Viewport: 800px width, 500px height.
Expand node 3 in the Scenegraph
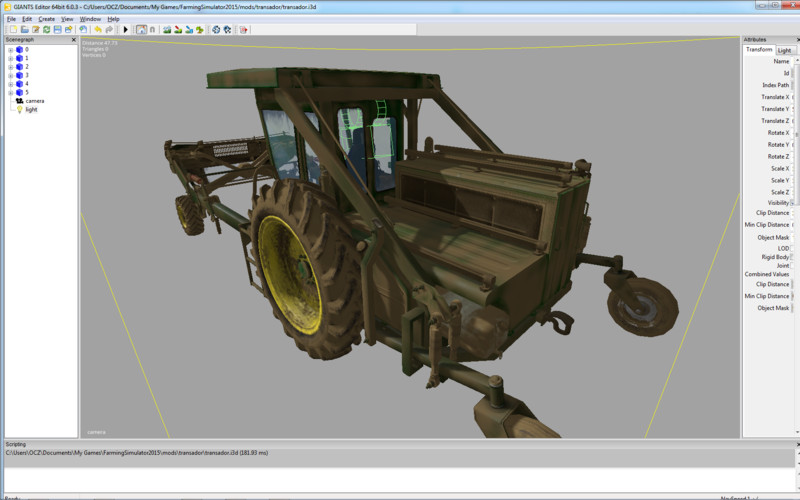click(9, 75)
